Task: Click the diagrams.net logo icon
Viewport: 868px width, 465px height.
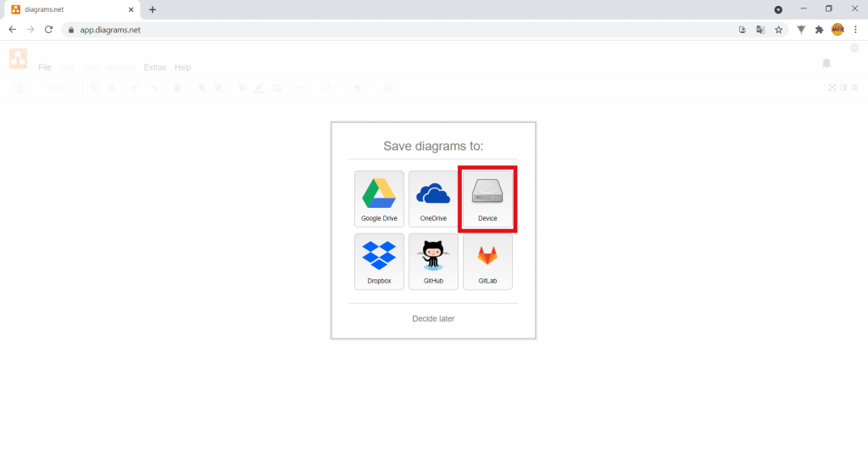Action: click(x=19, y=59)
